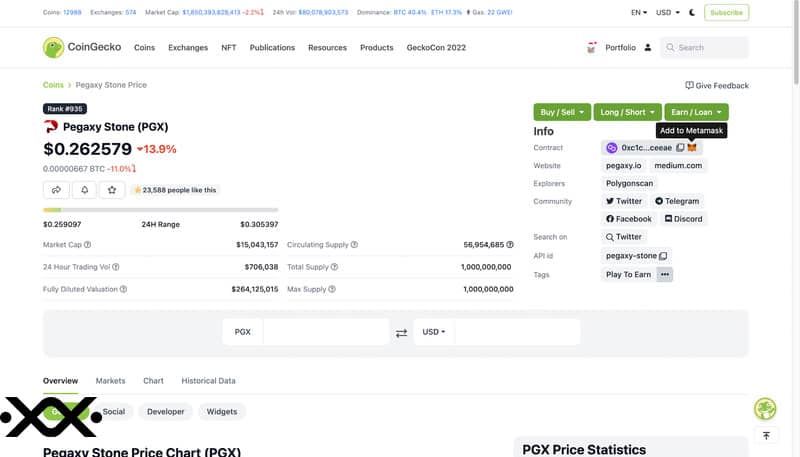The width and height of the screenshot is (800, 457).
Task: Switch to the Historical Data tab
Action: (x=208, y=381)
